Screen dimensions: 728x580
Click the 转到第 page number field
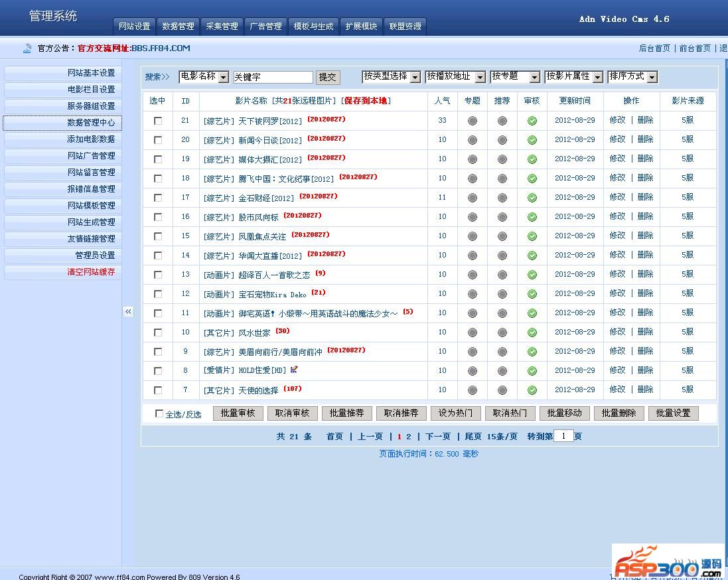pyautogui.click(x=563, y=436)
